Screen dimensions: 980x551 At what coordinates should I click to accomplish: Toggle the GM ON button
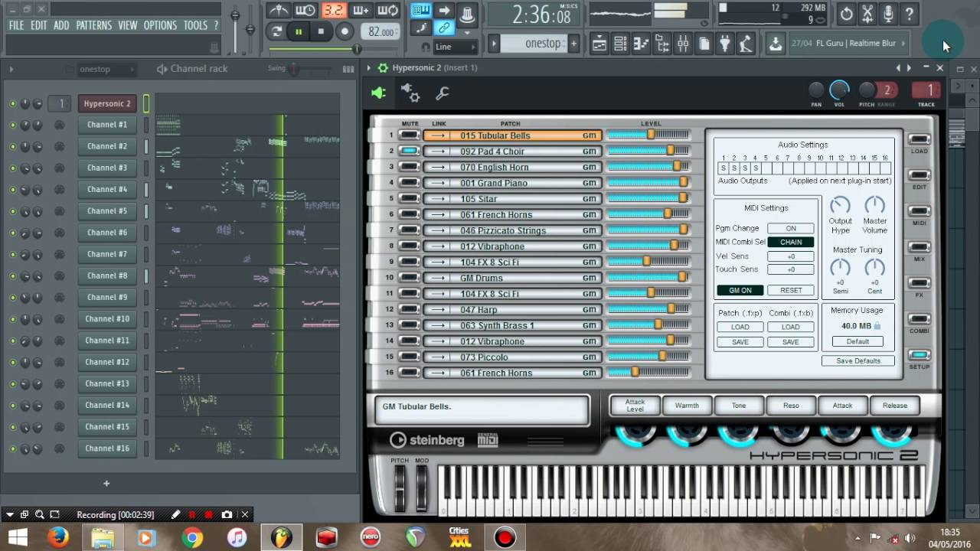740,290
